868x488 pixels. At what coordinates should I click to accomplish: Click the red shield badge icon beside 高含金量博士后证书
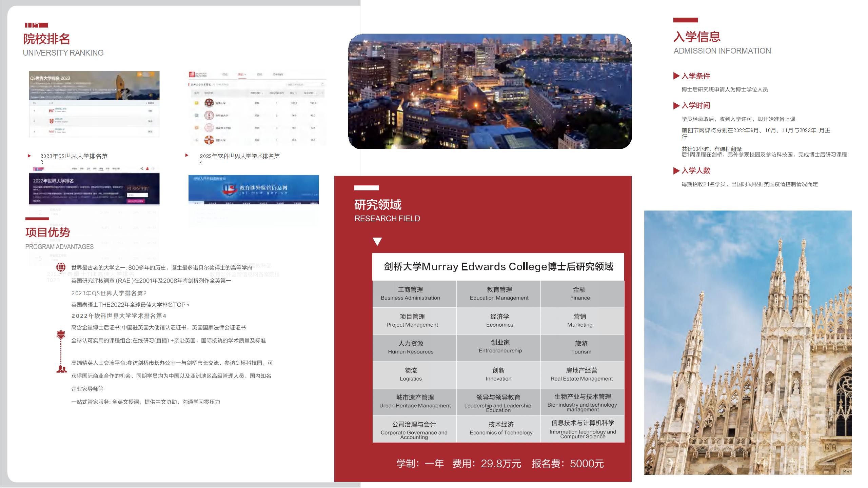[61, 335]
